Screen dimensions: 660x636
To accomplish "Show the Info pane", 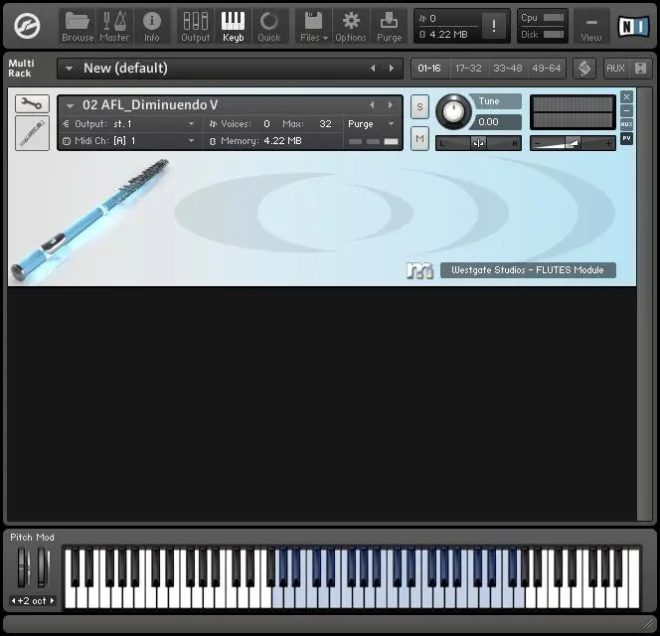I will point(152,27).
